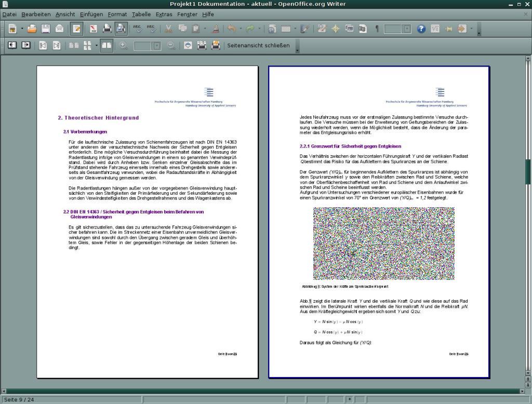Toggle the page preview mode button
This screenshot has width=532, height=404.
[121, 29]
